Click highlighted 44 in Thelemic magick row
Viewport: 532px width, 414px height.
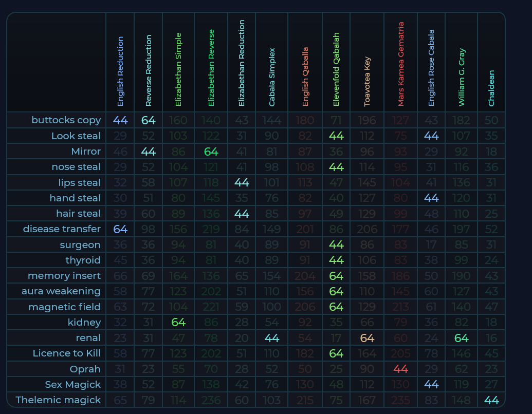[491, 400]
